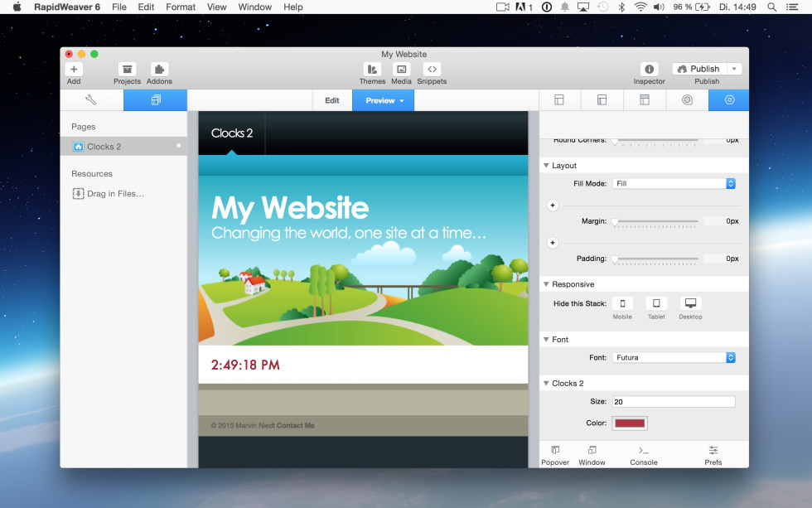Switch to Edit mode
Screen dimensions: 812x508
332,100
